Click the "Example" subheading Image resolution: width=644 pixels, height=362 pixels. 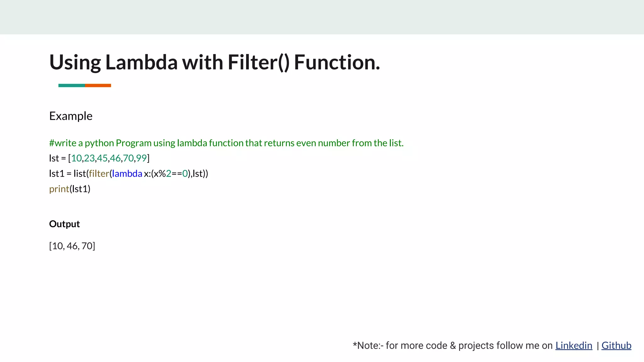coord(71,116)
